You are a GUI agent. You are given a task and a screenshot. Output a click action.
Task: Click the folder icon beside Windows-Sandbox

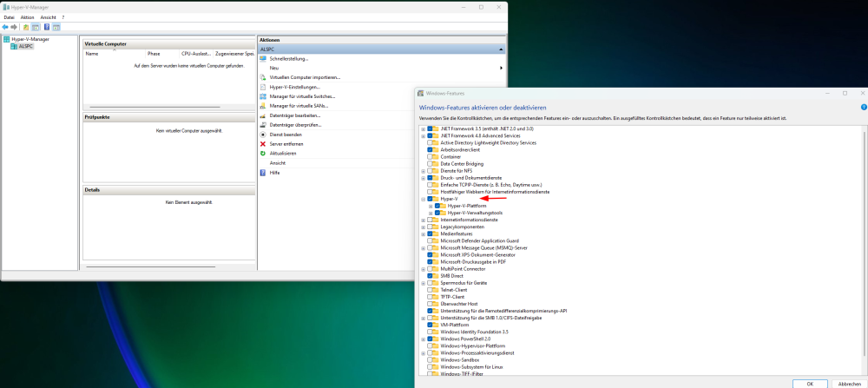pos(436,359)
